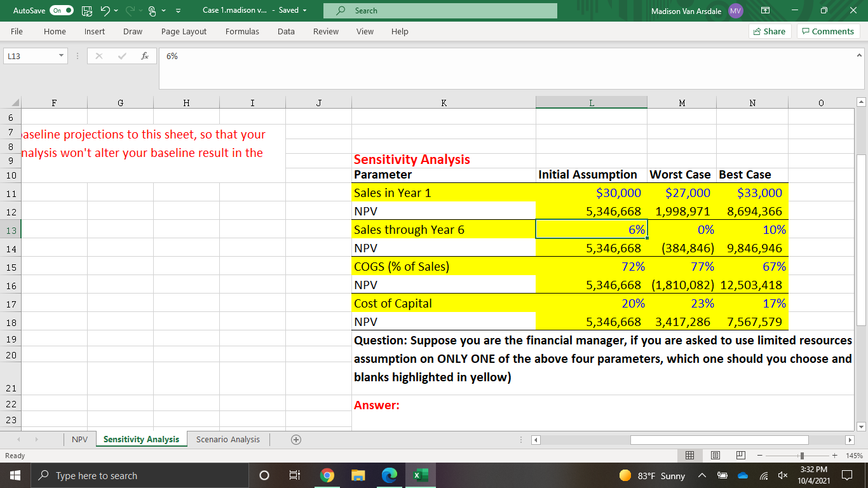This screenshot has height=488, width=868.
Task: Expand the Touch/Mouse mode dropdown arrow
Action: pyautogui.click(x=165, y=11)
